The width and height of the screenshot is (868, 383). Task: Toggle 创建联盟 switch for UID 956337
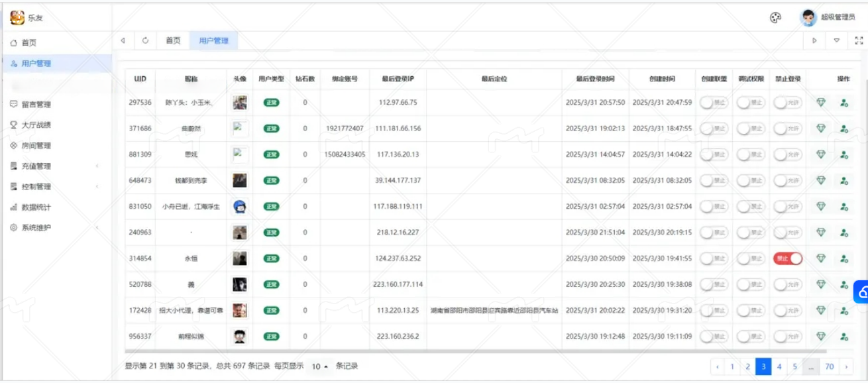click(714, 337)
